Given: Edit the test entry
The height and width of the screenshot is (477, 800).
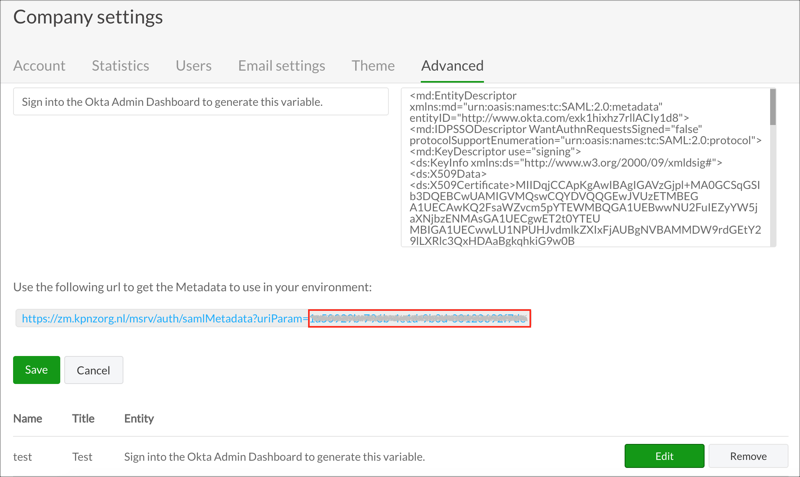Looking at the screenshot, I should (x=664, y=456).
